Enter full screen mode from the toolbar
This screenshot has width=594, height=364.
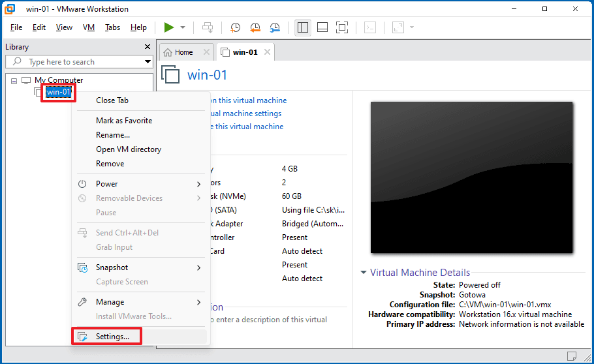tap(342, 27)
